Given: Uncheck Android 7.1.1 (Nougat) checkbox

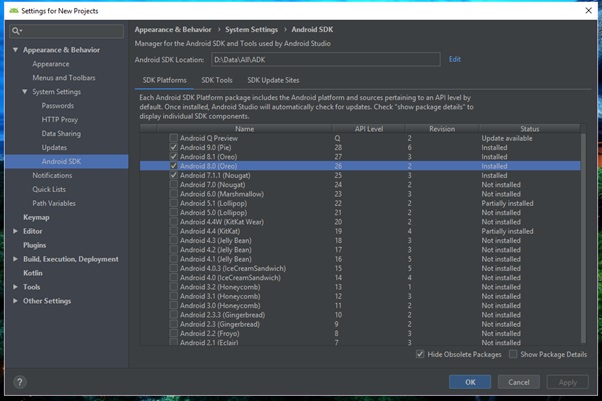Looking at the screenshot, I should pyautogui.click(x=174, y=175).
